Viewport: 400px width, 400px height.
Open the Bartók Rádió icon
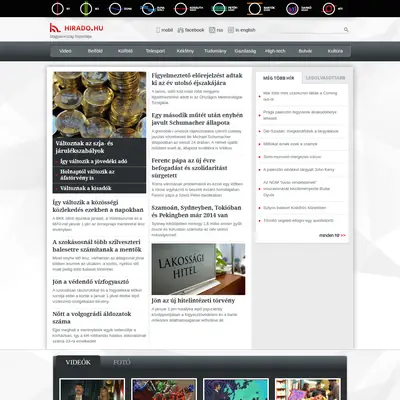[255, 9]
